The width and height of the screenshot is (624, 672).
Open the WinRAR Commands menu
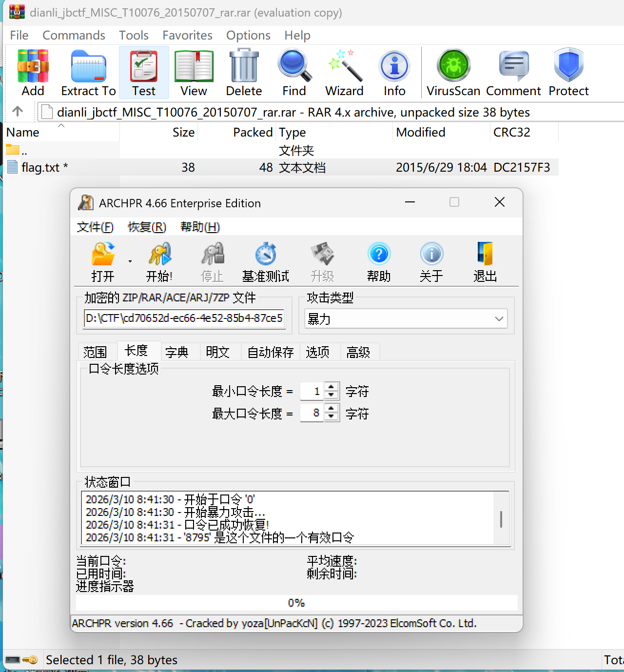click(74, 36)
